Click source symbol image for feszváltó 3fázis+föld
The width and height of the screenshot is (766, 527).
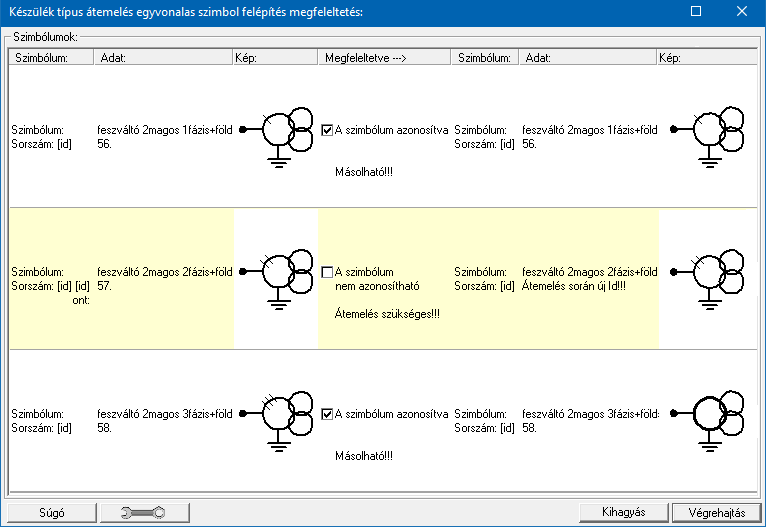(x=277, y=421)
